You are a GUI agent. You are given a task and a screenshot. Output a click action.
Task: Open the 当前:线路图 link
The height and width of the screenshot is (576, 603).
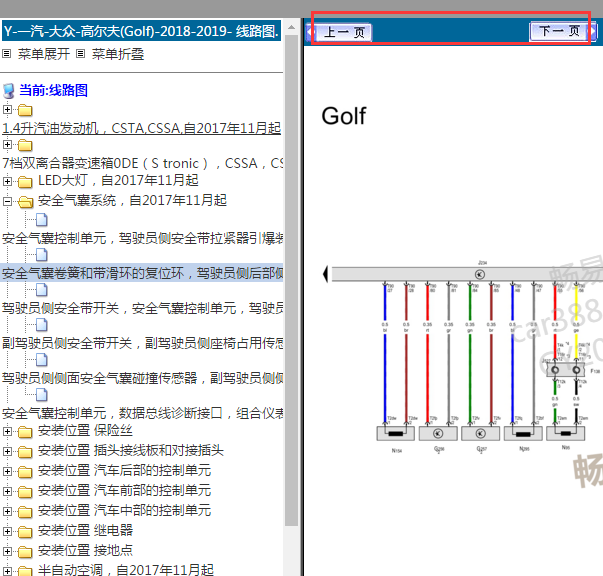coord(53,90)
